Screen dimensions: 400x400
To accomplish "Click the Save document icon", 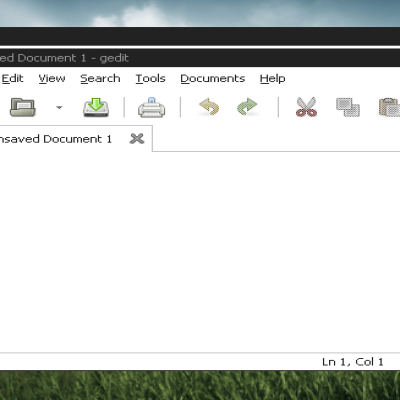I will pos(96,107).
